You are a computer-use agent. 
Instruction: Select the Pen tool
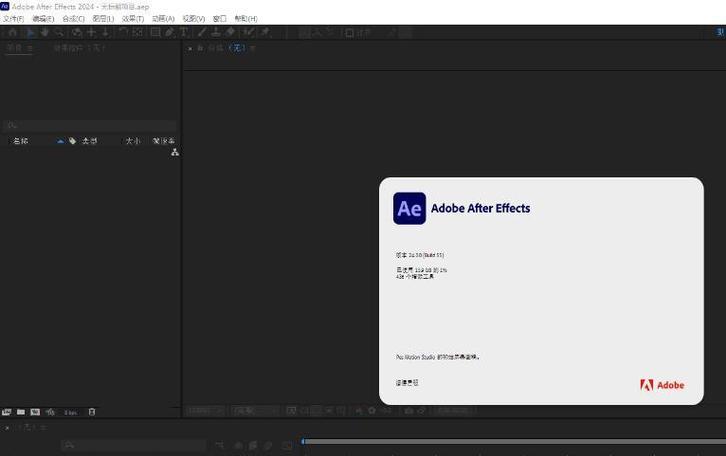(170, 32)
